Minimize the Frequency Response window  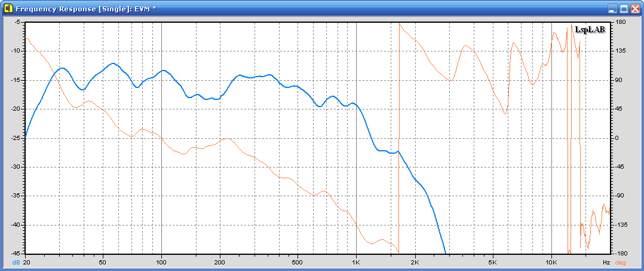click(x=613, y=8)
